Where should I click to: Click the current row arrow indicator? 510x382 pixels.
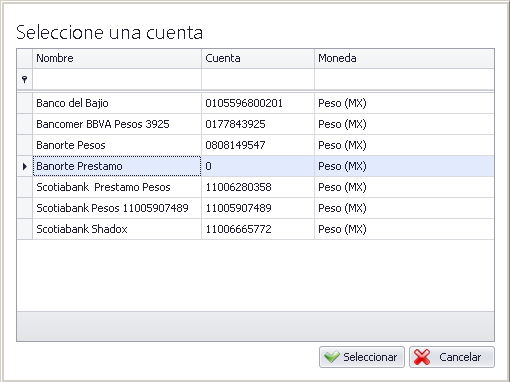tap(25, 166)
